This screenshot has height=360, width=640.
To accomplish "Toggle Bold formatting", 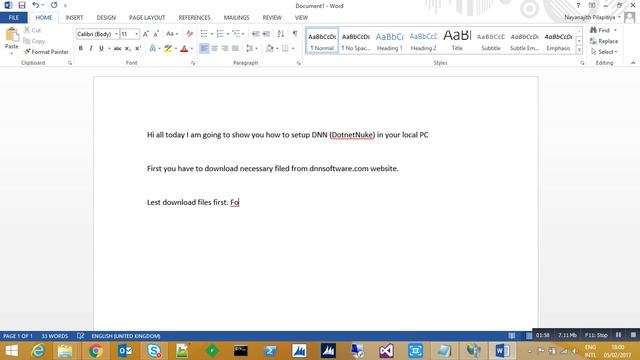I will pyautogui.click(x=80, y=49).
